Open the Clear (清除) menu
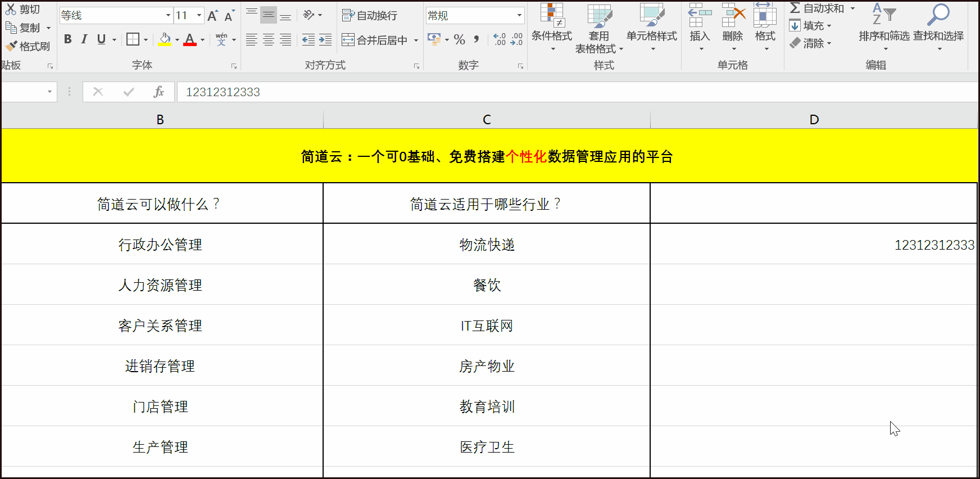 tap(810, 43)
